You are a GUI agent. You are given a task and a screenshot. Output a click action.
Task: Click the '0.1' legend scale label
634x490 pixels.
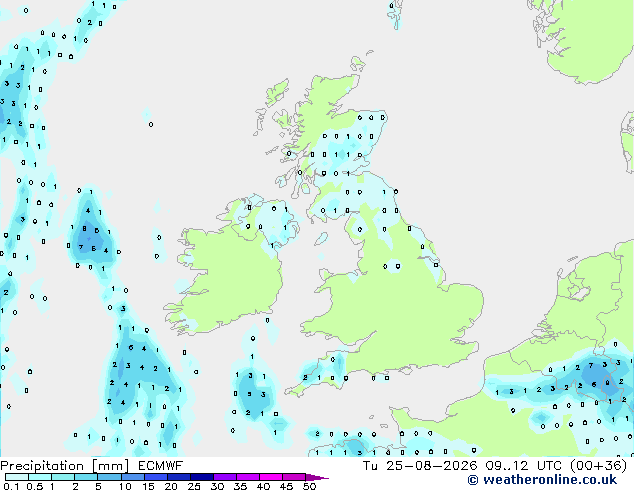click(x=11, y=486)
